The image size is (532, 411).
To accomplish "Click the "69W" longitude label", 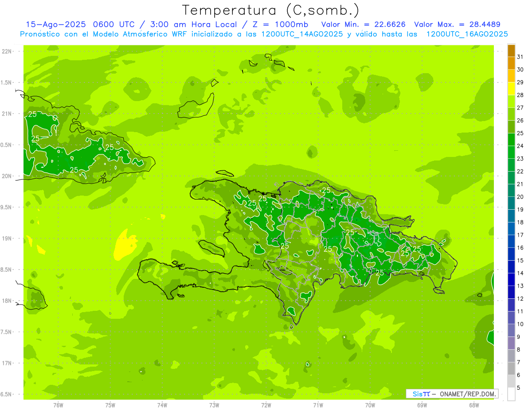I will click(x=422, y=405).
